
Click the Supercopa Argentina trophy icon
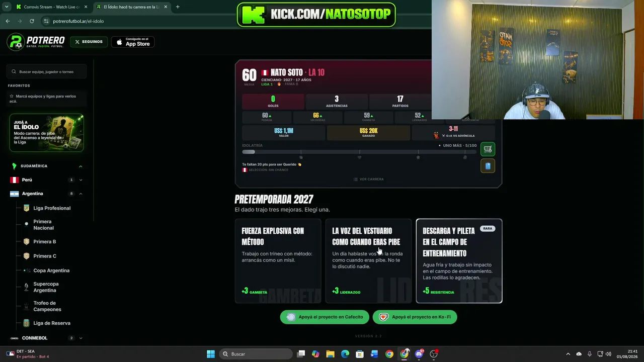[26, 287]
